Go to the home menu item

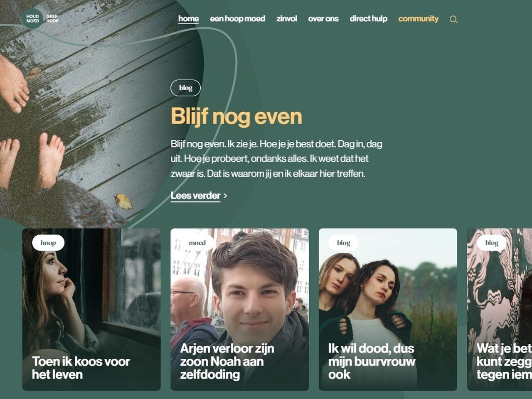(x=188, y=19)
